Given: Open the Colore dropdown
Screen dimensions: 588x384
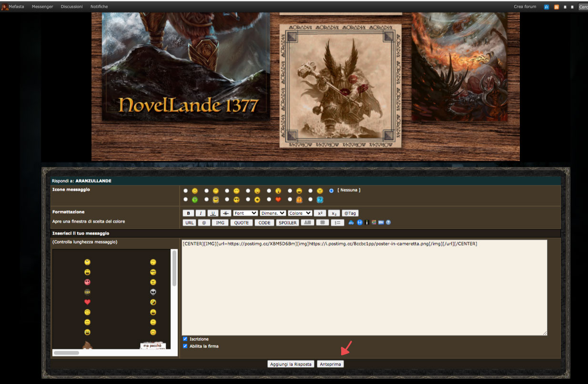Looking at the screenshot, I should (300, 213).
